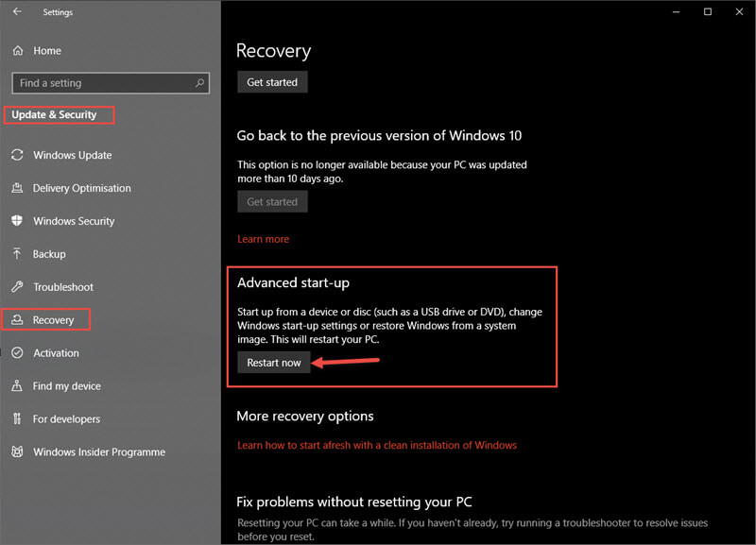The image size is (756, 545).
Task: Open clean installation of Windows link
Action: click(x=376, y=445)
